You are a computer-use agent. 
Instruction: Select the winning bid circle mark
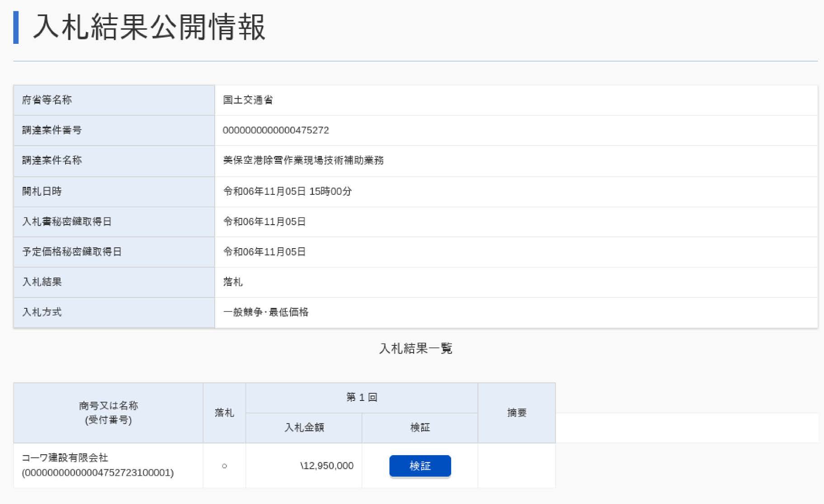224,466
